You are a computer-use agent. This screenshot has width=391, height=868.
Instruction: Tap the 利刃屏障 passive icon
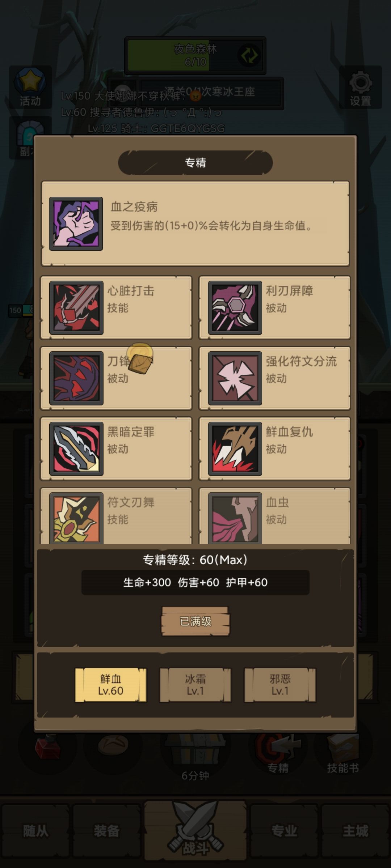pos(235,308)
